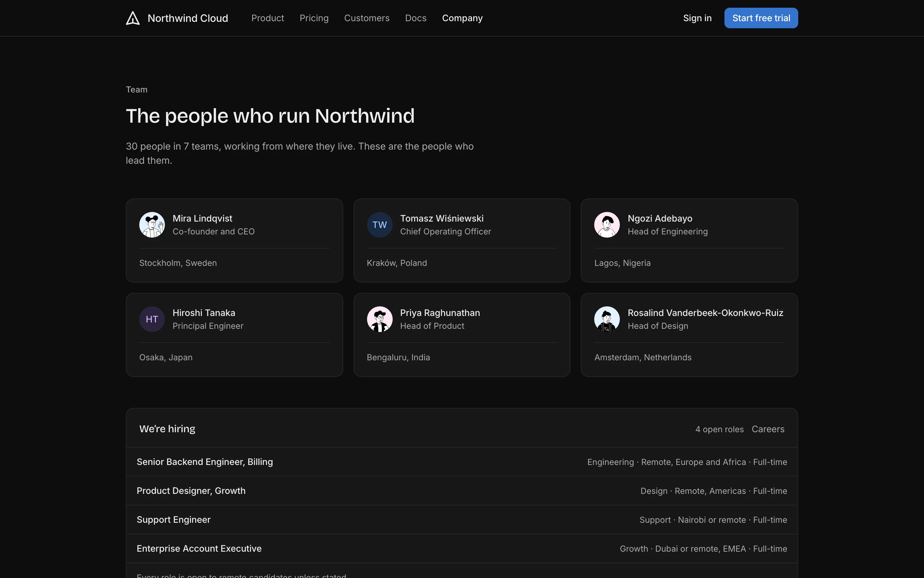This screenshot has height=578, width=924.
Task: Click the Northwind Cloud triangle logo icon
Action: pyautogui.click(x=133, y=18)
